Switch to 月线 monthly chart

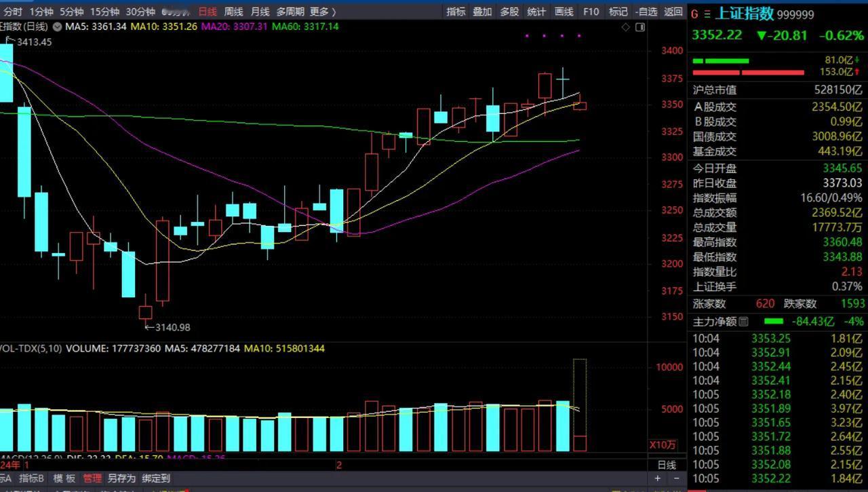(x=260, y=12)
